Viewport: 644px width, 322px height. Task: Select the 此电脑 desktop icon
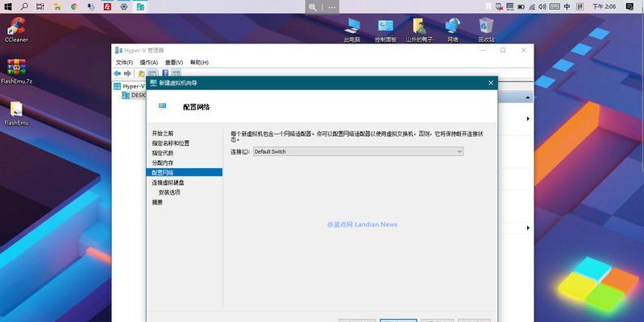tap(352, 30)
